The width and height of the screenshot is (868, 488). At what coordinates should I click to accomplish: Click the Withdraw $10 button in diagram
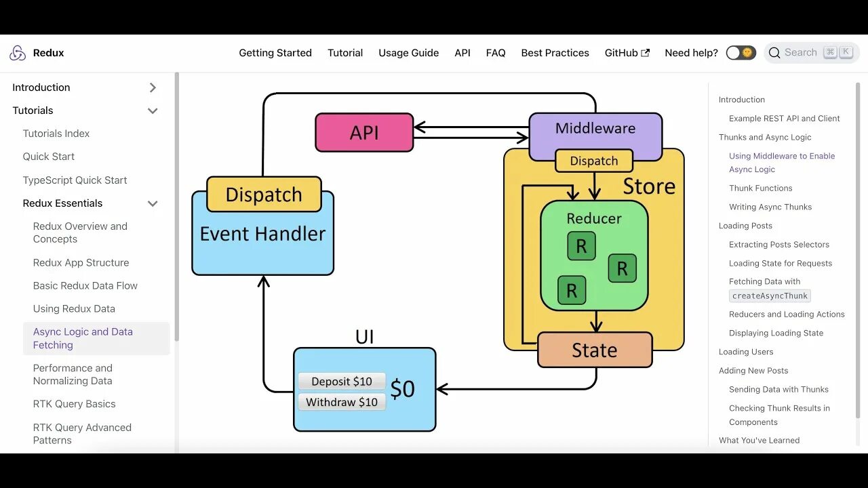point(342,403)
